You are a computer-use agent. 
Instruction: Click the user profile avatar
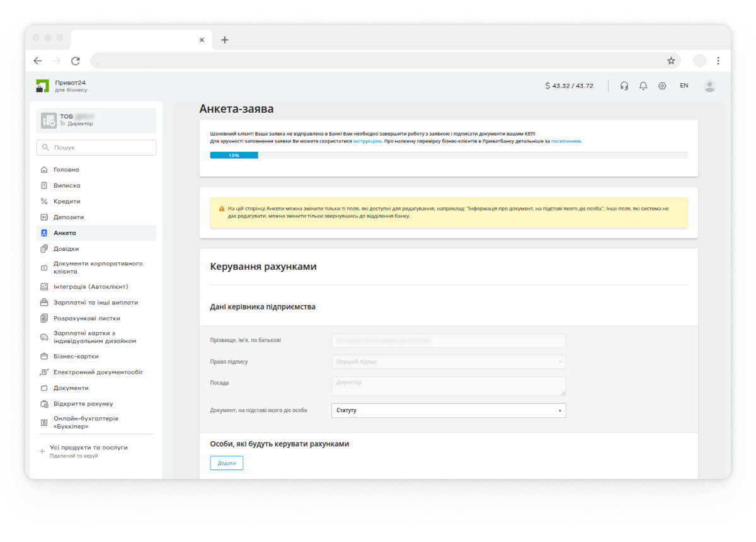tap(709, 86)
